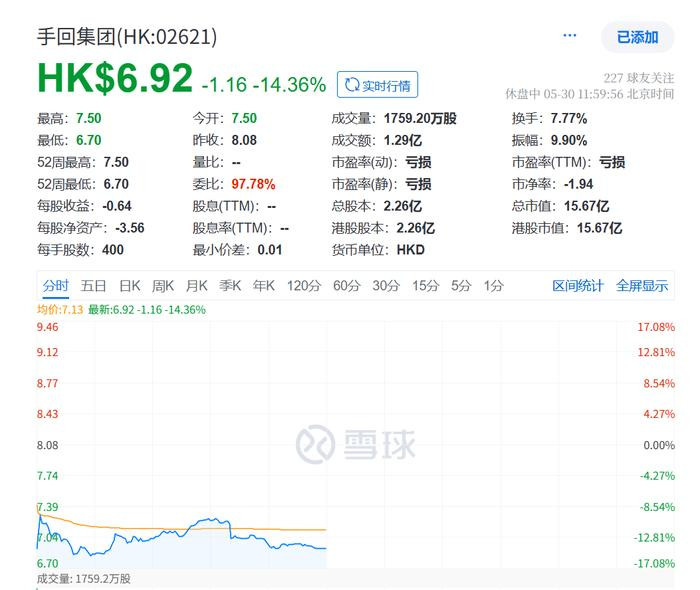
Task: Click the 换手 value 7.77%
Action: pyautogui.click(x=568, y=118)
